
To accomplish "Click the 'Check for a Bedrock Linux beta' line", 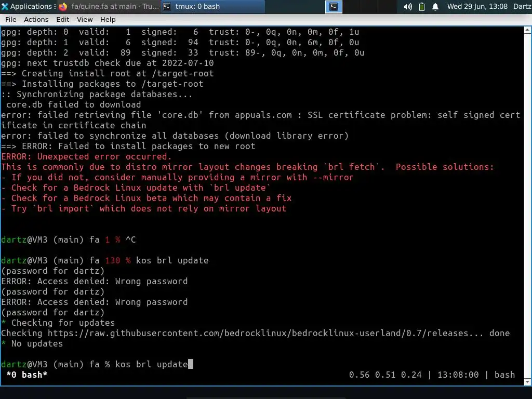I will (146, 198).
